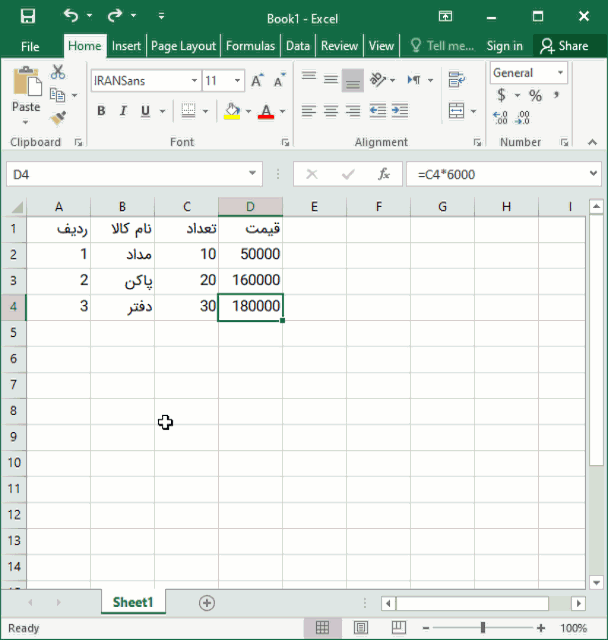Click the Increase Font Size button
Screen dimensions: 608x640
tap(258, 81)
